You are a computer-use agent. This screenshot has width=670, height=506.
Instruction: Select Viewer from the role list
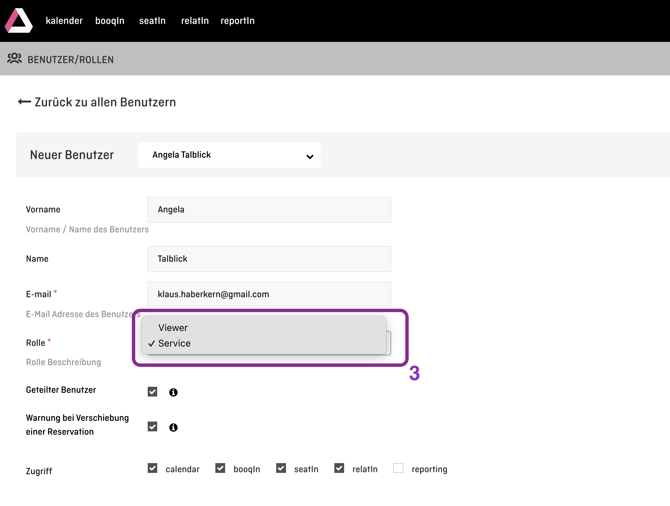point(173,327)
